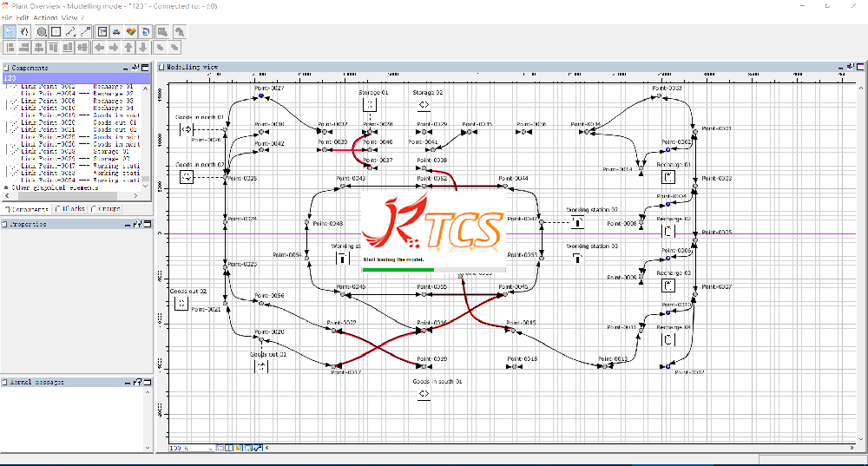Click the move right arrow icon

pyautogui.click(x=114, y=48)
